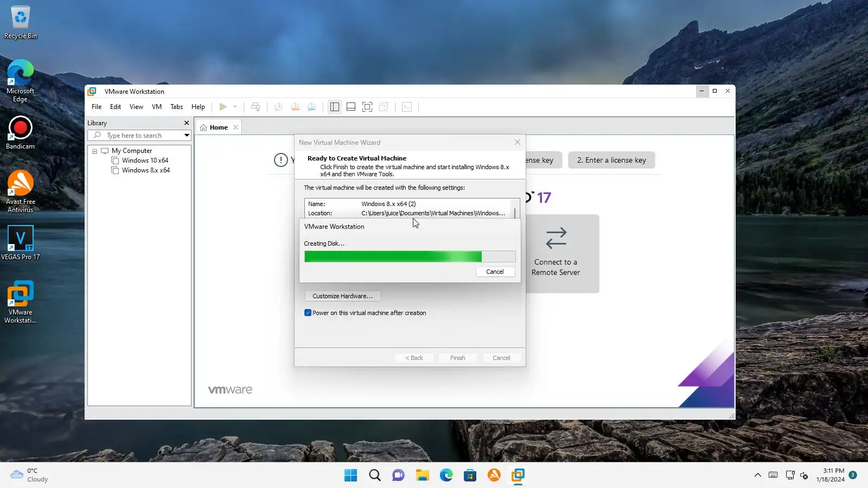
Task: Click the Library search magnifier icon
Action: click(x=97, y=135)
